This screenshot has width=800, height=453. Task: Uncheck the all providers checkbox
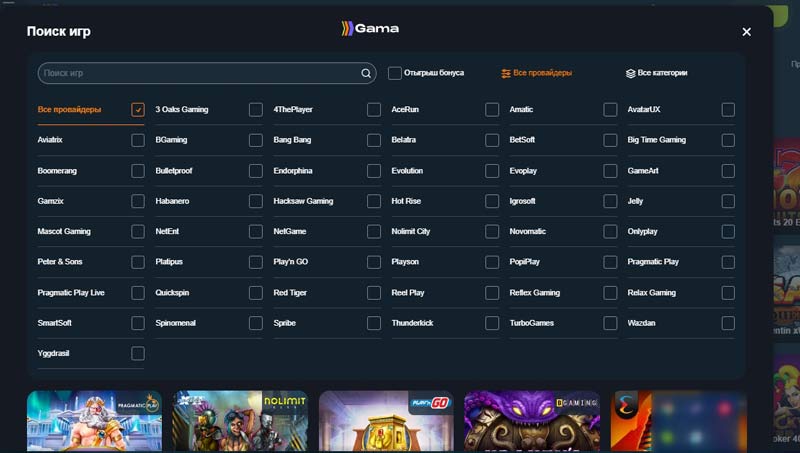point(138,110)
